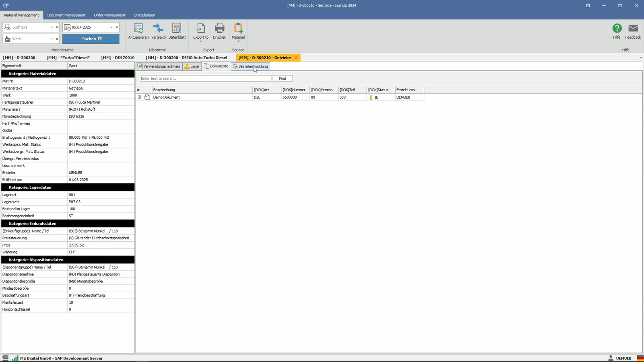Click the LeanUp application logo icon
This screenshot has height=362, width=644.
pyautogui.click(x=6, y=5)
